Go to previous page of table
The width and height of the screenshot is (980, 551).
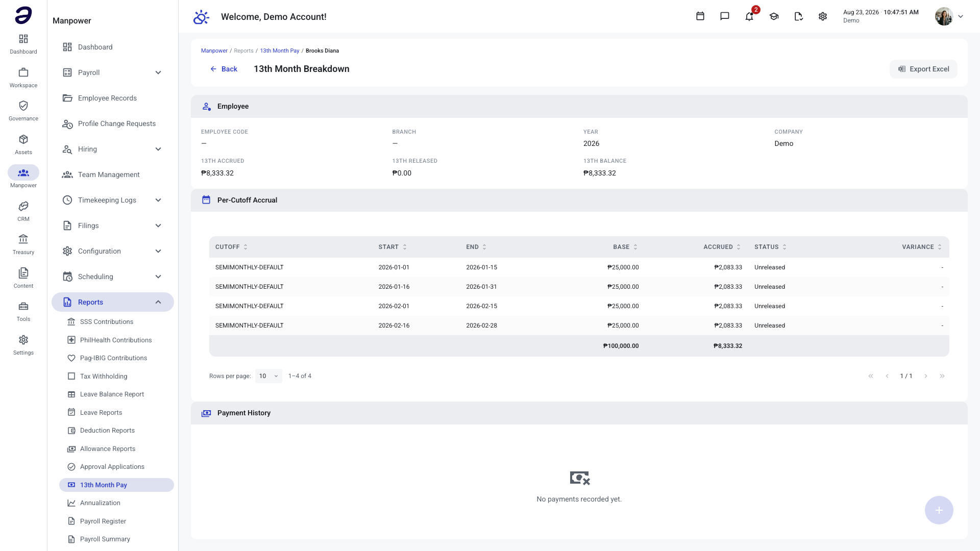tap(887, 376)
